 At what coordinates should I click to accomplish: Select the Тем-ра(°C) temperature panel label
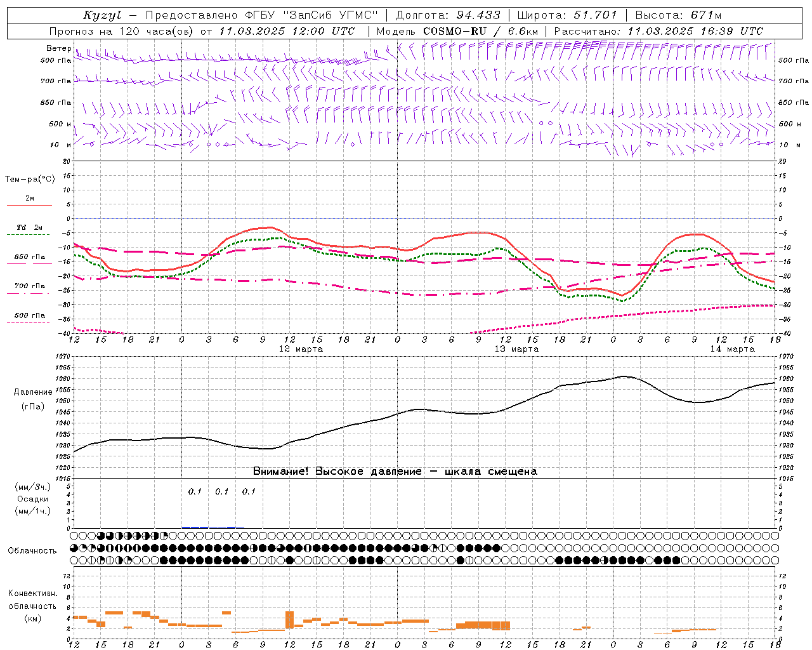(x=30, y=180)
